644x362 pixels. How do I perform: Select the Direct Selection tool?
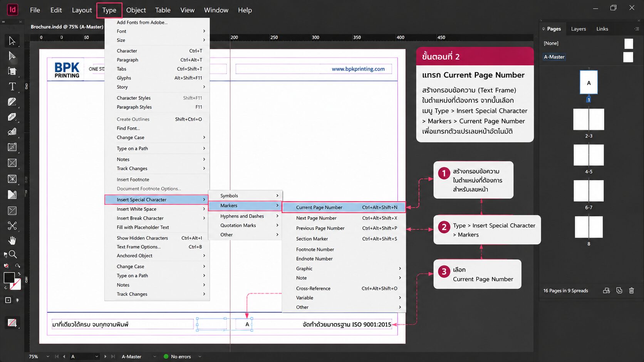[x=12, y=56]
